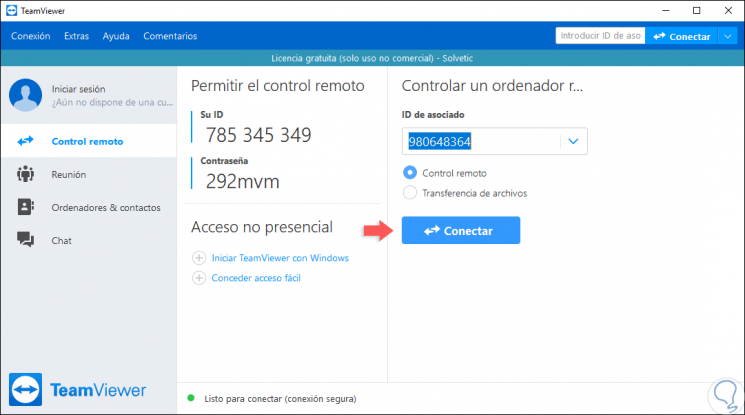Viewport: 745px width, 415px height.
Task: Open Ordenadores & contactos section
Action: 89,208
